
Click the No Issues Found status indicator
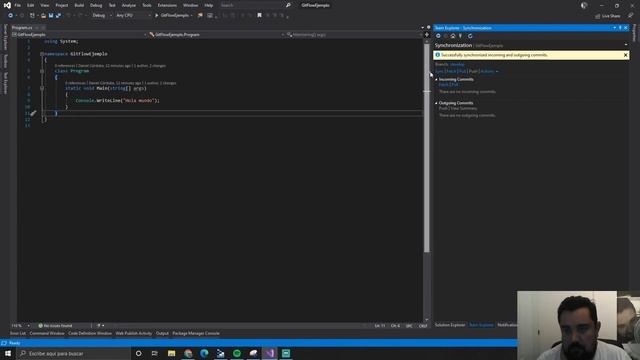56,326
